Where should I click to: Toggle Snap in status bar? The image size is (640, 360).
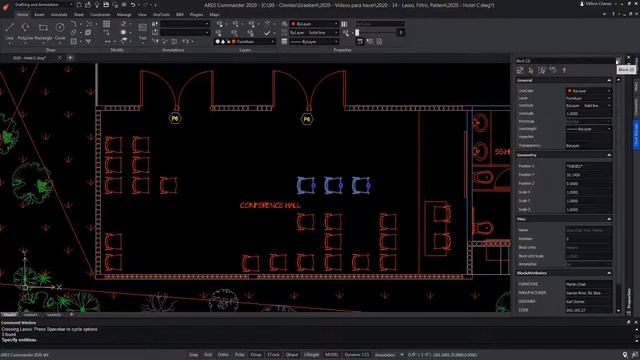[193, 355]
